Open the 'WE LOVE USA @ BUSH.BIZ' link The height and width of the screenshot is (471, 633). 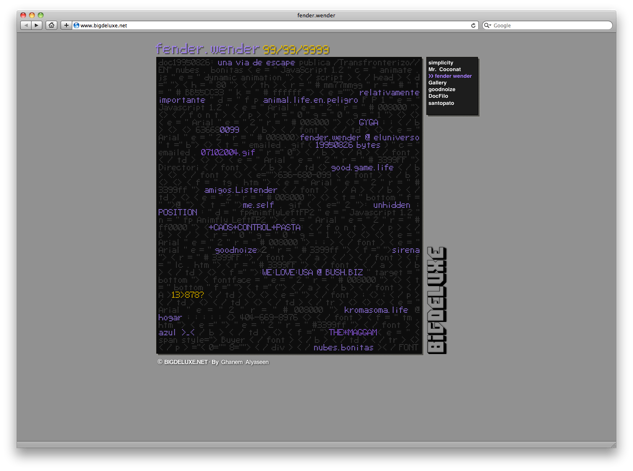pos(312,272)
